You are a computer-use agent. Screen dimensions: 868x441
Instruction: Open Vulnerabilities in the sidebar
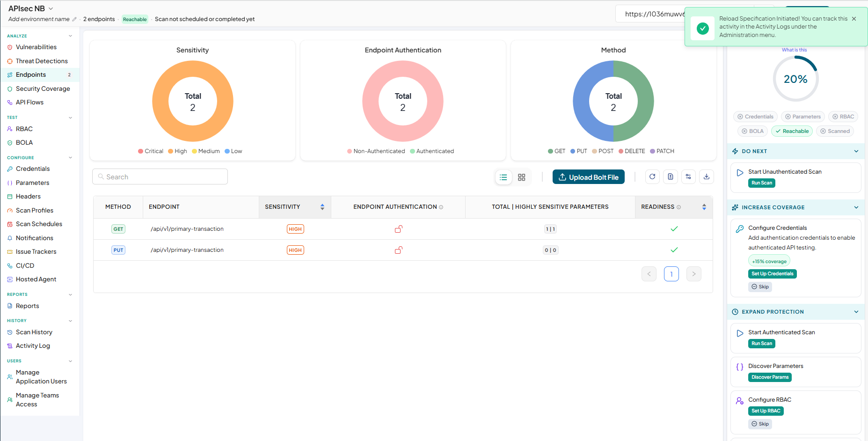point(36,47)
